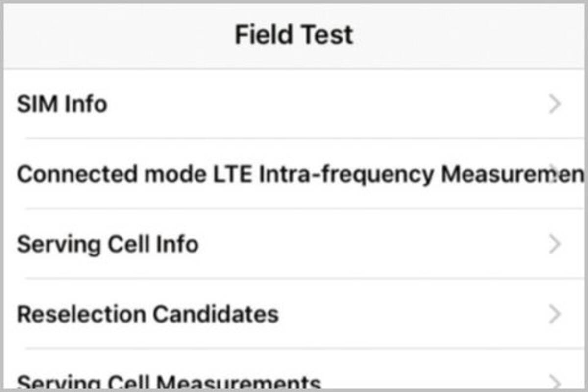This screenshot has height=392, width=588.
Task: Click the word "Intra-frequency" in the list
Action: pos(346,174)
